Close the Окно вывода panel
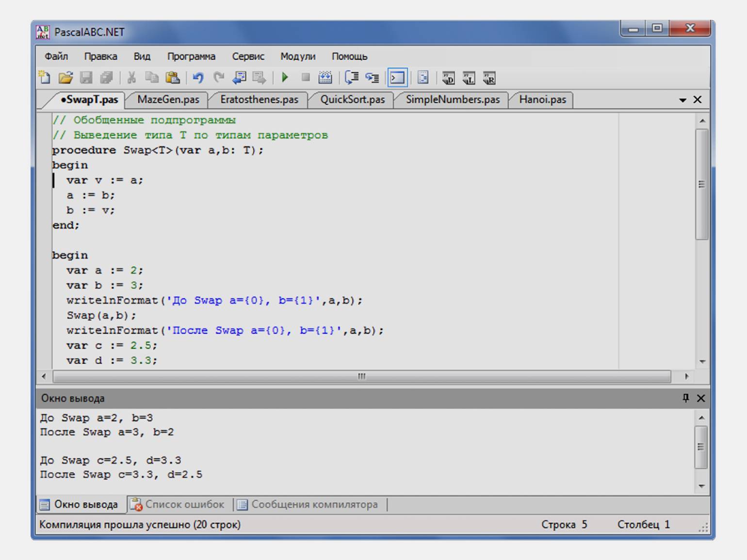The image size is (747, 560). tap(701, 398)
